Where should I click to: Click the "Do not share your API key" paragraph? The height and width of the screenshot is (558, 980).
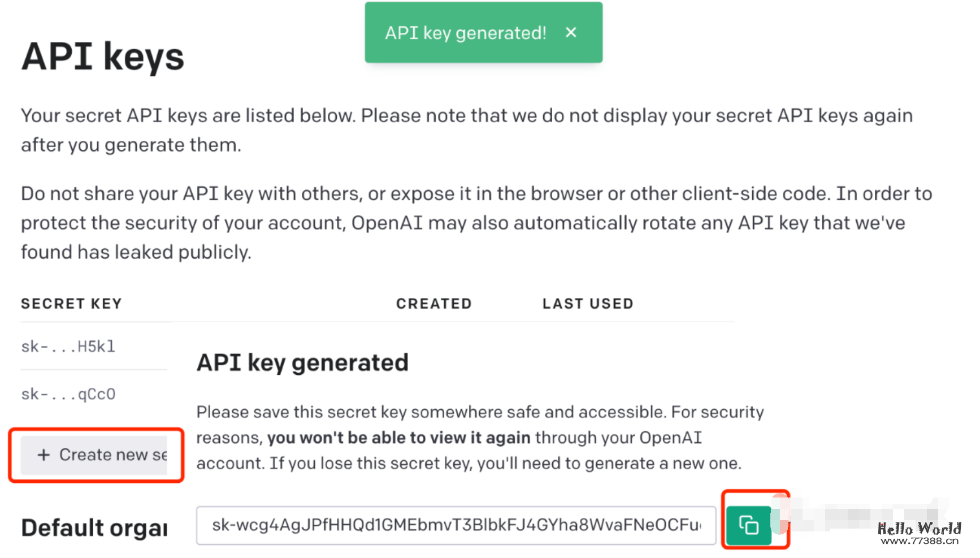click(476, 223)
